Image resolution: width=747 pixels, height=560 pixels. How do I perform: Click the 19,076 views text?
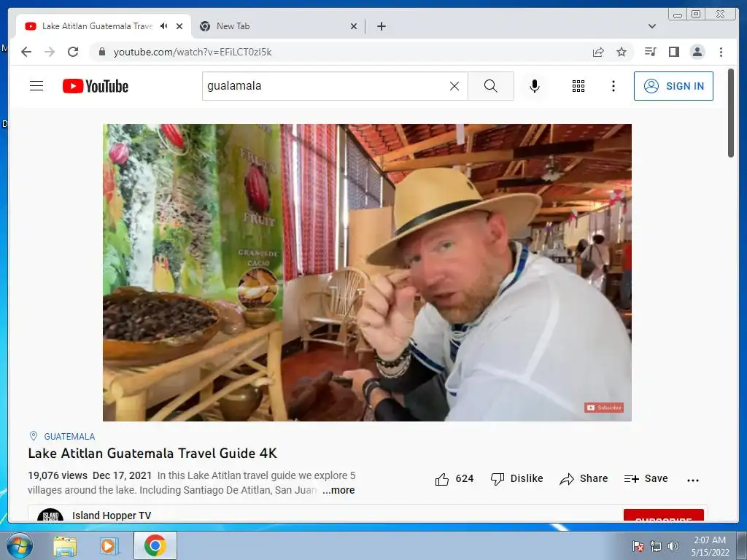58,475
